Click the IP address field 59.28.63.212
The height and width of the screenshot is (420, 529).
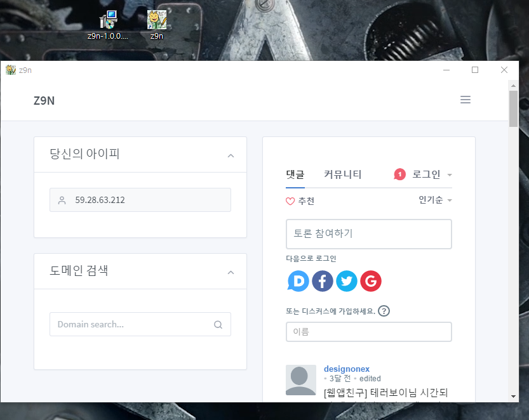(x=140, y=200)
